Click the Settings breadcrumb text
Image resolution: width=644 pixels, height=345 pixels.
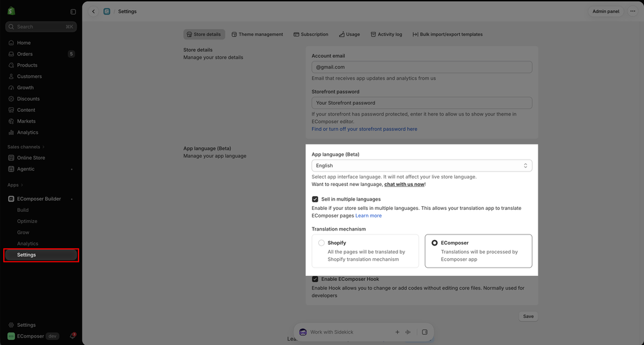coord(127,11)
